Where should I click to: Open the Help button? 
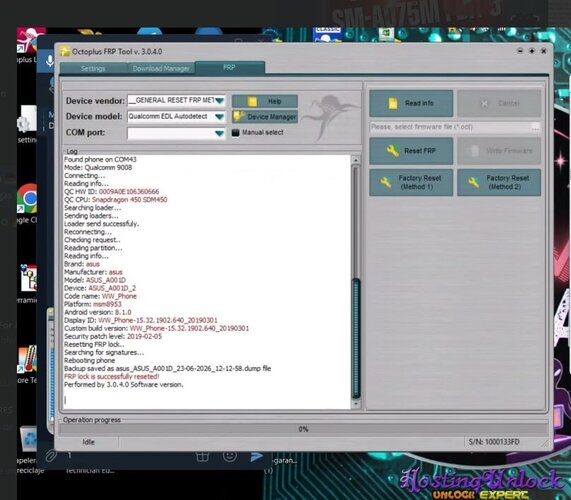pos(265,101)
